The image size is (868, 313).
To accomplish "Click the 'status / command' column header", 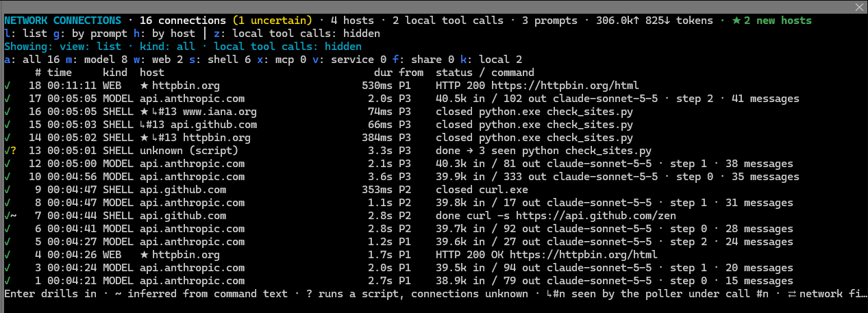I will 485,73.
